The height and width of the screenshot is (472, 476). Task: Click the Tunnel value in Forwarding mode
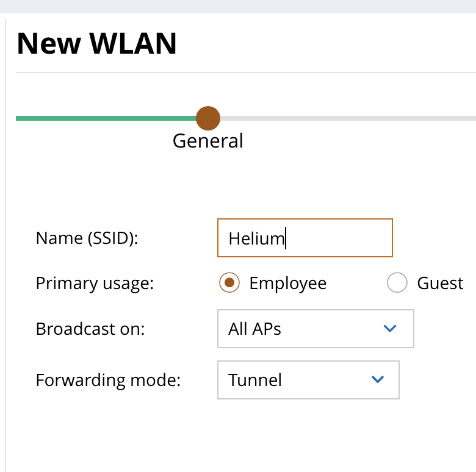coord(255,380)
